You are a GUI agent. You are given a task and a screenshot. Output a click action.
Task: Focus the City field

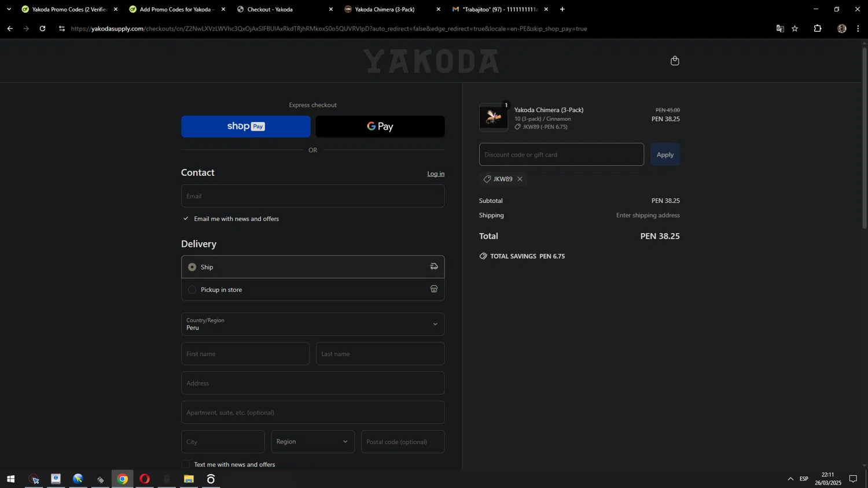pos(223,442)
